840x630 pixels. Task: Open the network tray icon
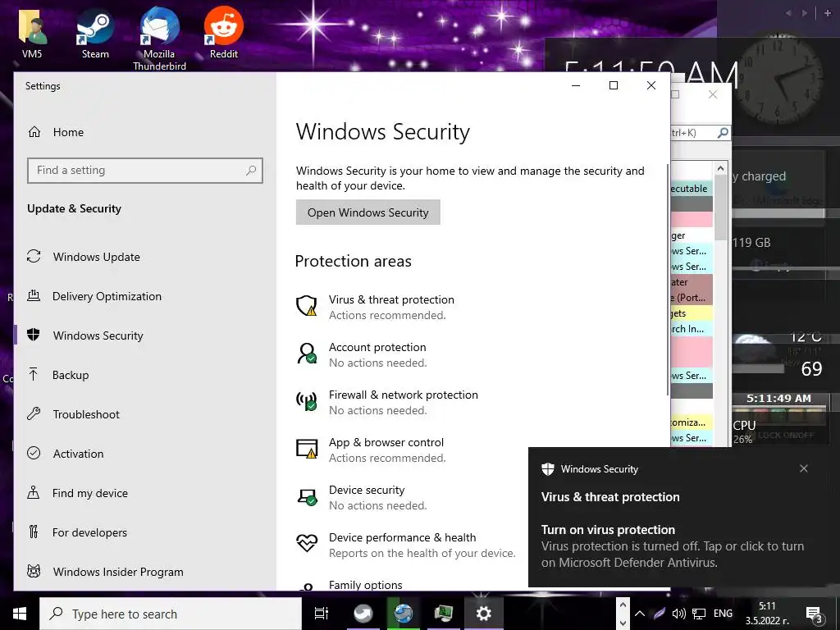point(699,614)
